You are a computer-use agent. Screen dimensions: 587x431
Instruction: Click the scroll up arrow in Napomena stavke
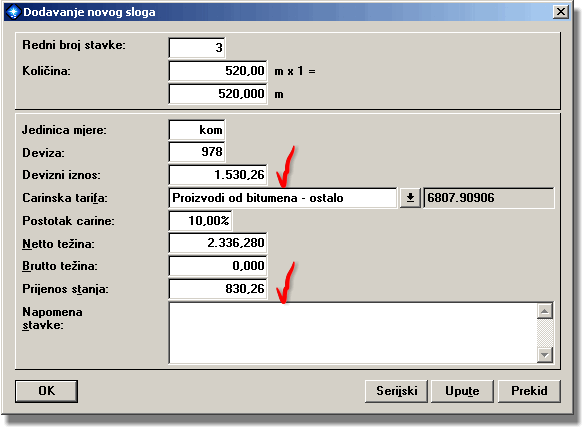click(545, 311)
